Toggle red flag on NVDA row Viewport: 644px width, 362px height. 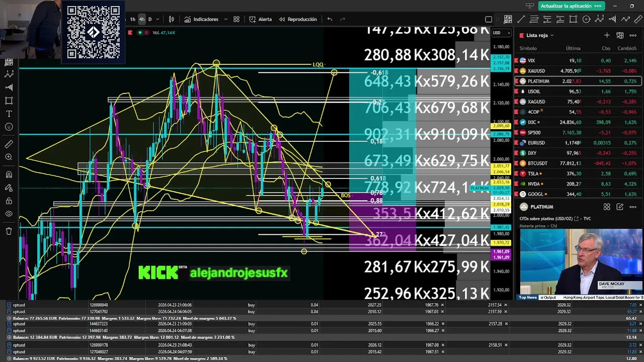[516, 184]
